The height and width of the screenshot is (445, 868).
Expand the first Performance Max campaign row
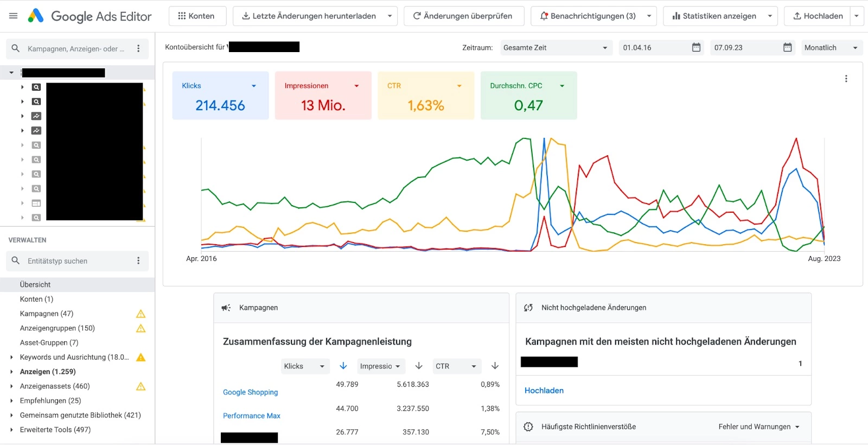(22, 116)
